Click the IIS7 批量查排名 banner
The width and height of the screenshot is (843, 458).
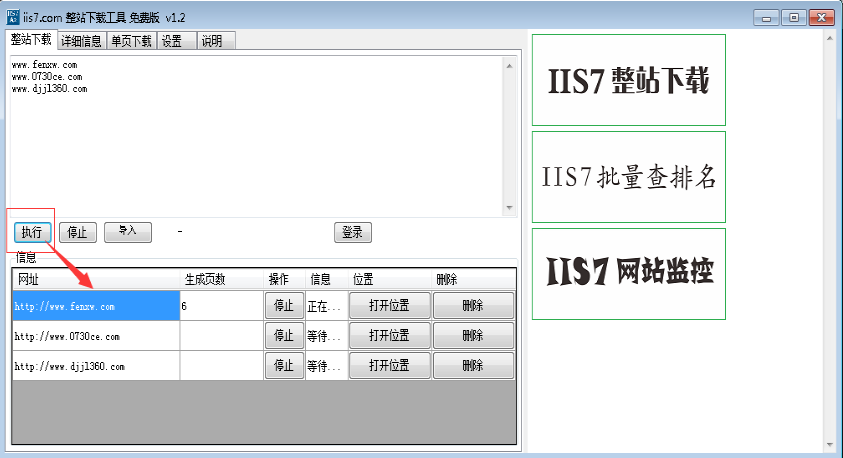point(629,177)
